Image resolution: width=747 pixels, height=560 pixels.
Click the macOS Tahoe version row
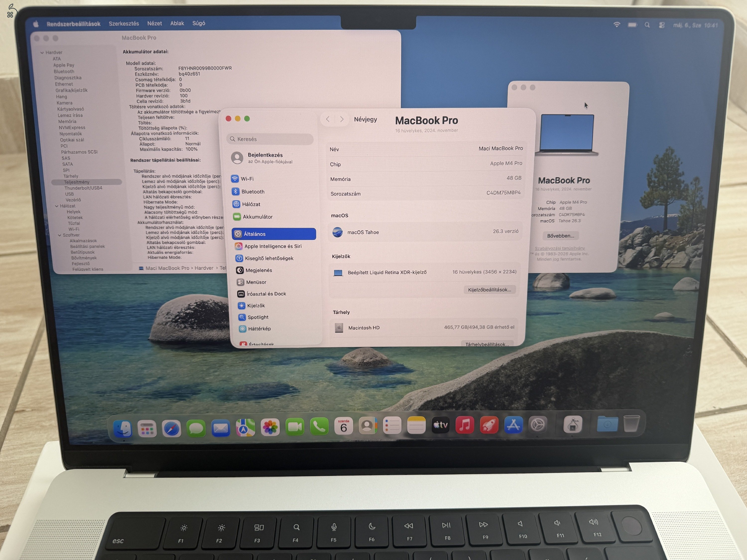click(425, 232)
